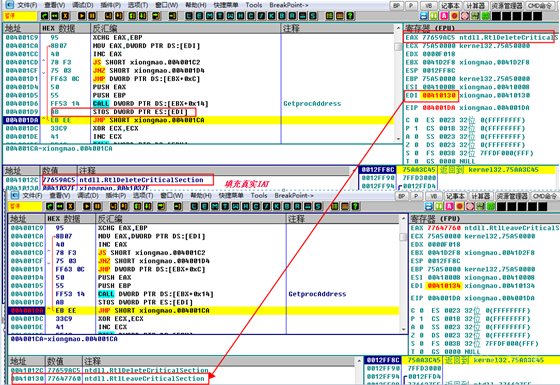Select highlighted JMP SHORT xiongmao.004001CA, upper window

[199, 120]
